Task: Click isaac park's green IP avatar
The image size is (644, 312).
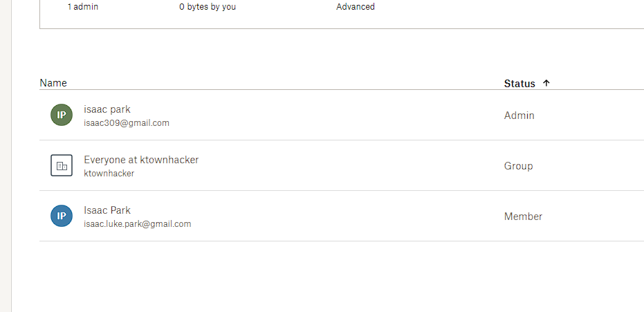Action: (62, 115)
